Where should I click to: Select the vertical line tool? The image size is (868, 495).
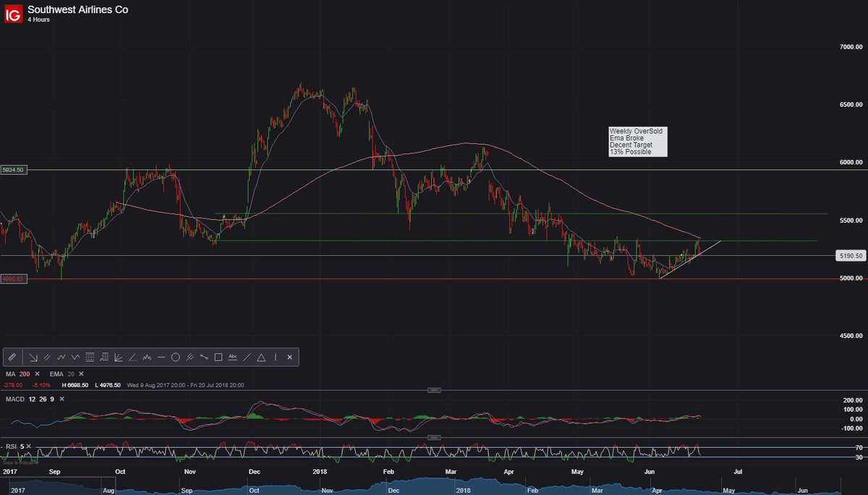point(276,357)
